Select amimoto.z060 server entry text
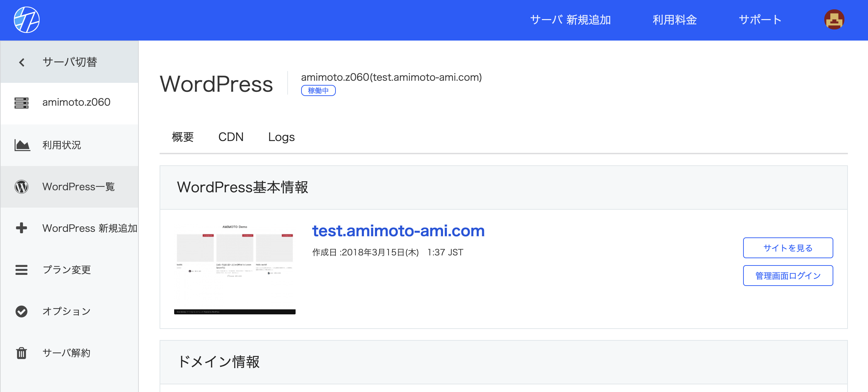The width and height of the screenshot is (868, 392). [76, 102]
